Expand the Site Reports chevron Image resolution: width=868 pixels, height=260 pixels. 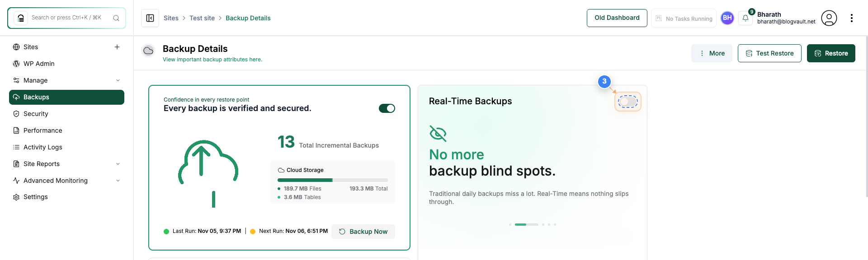click(118, 164)
